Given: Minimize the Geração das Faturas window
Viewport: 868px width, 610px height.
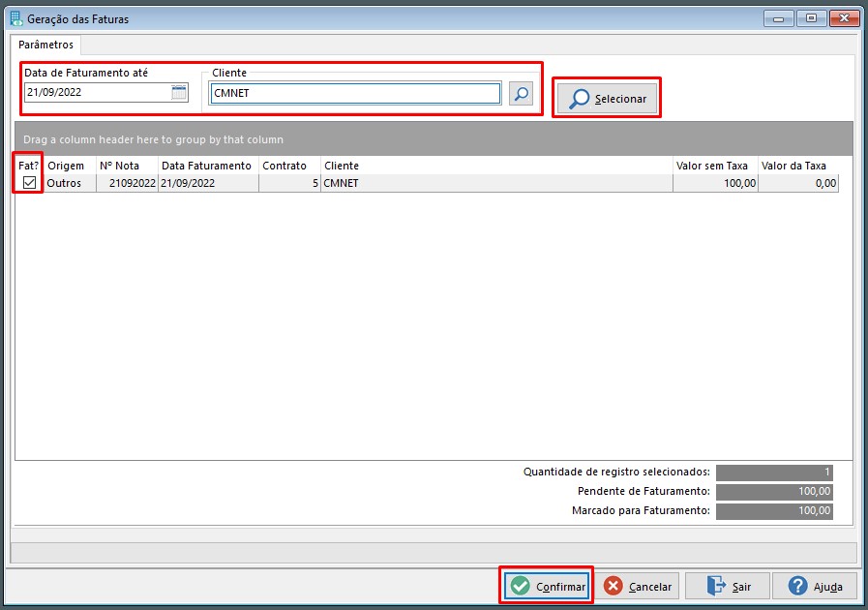Looking at the screenshot, I should coord(778,18).
